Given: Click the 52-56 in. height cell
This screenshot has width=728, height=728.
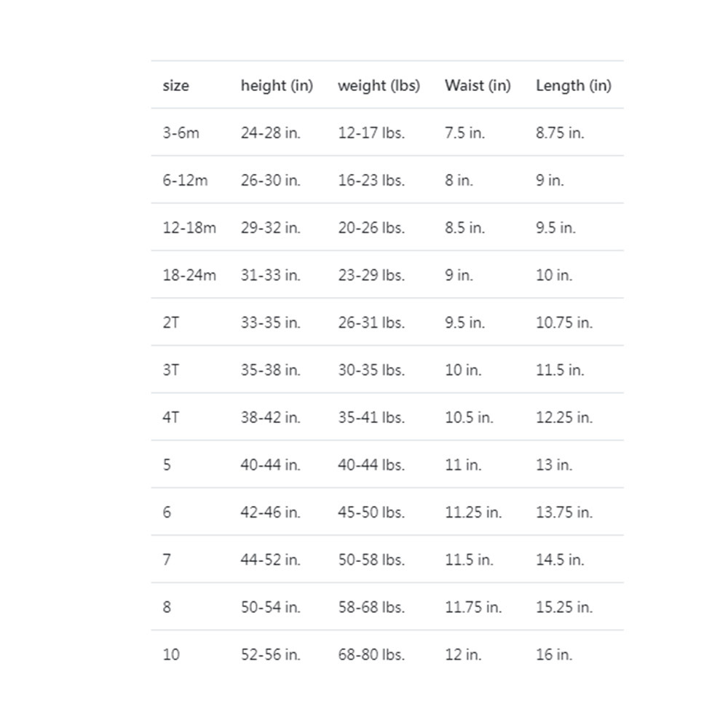Looking at the screenshot, I should (x=270, y=654).
